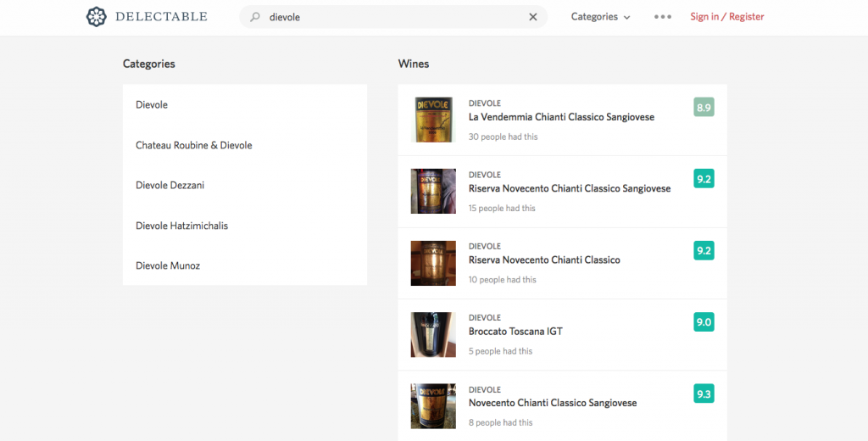Image resolution: width=868 pixels, height=441 pixels.
Task: Click the Categories section heading
Action: click(149, 64)
